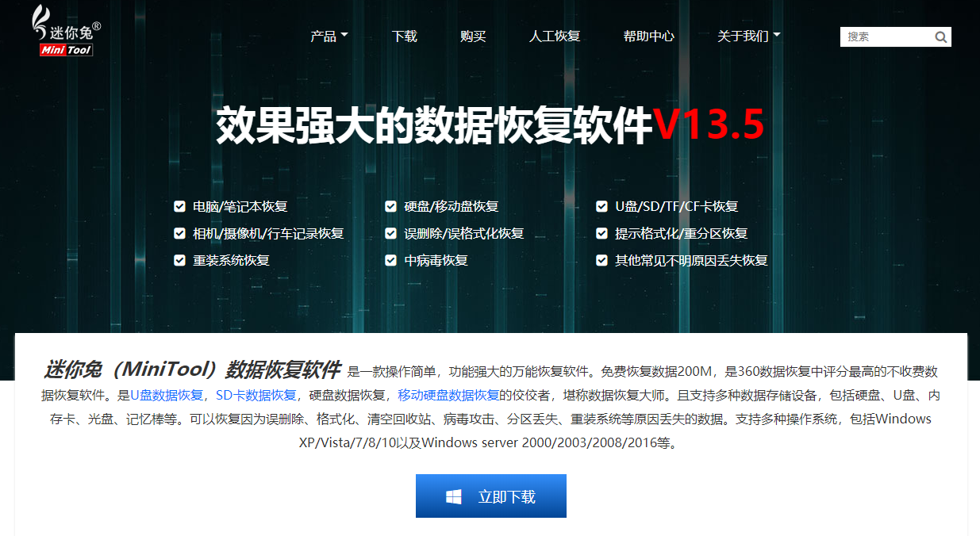Follow the U盘数据恢复 link
Screen dimensions: 980x536
click(x=167, y=395)
